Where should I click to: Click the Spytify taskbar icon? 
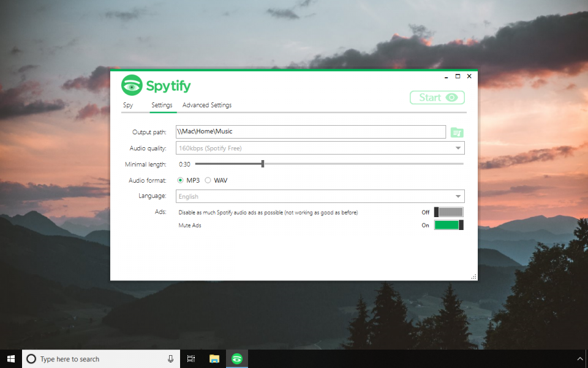[237, 359]
